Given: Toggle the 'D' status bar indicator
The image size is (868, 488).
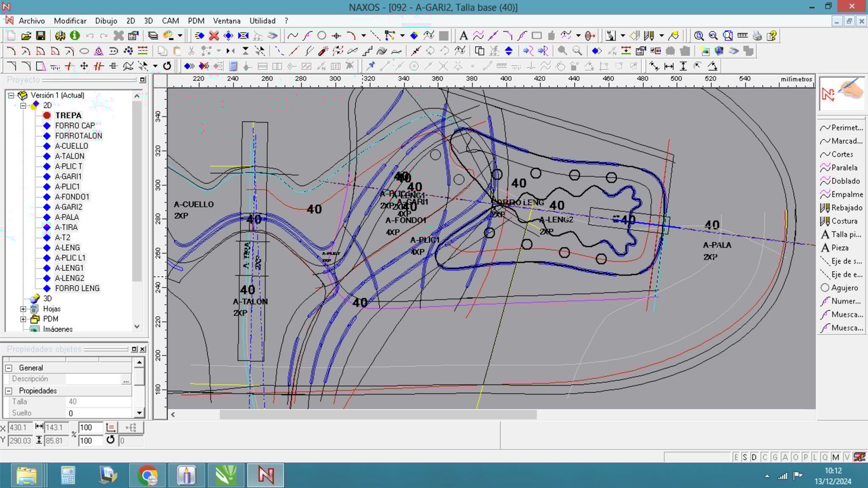Looking at the screenshot, I should [754, 457].
